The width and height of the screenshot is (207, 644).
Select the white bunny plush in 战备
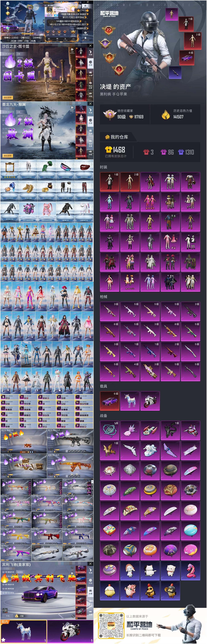click(x=150, y=450)
